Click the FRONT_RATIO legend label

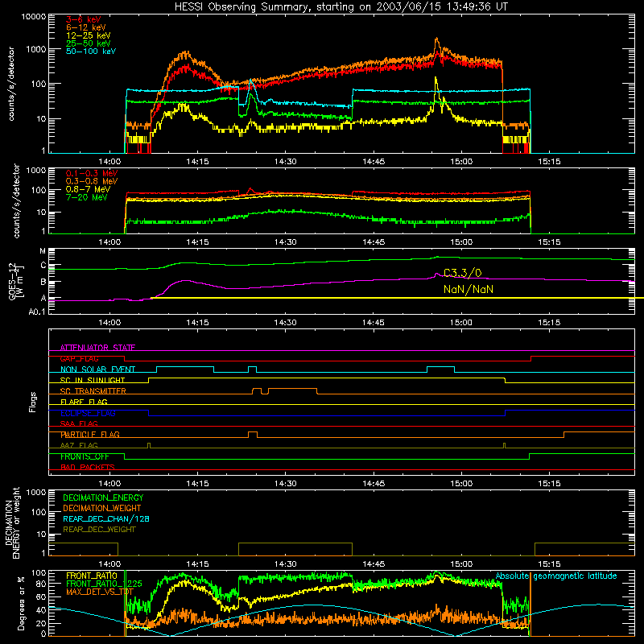[92, 576]
